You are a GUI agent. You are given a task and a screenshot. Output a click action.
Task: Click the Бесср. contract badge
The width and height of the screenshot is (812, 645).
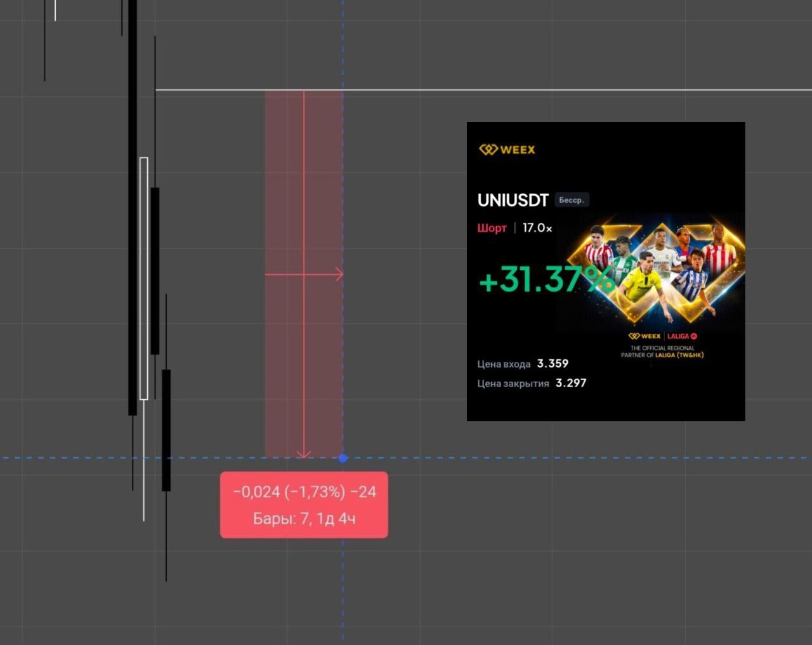coord(572,200)
